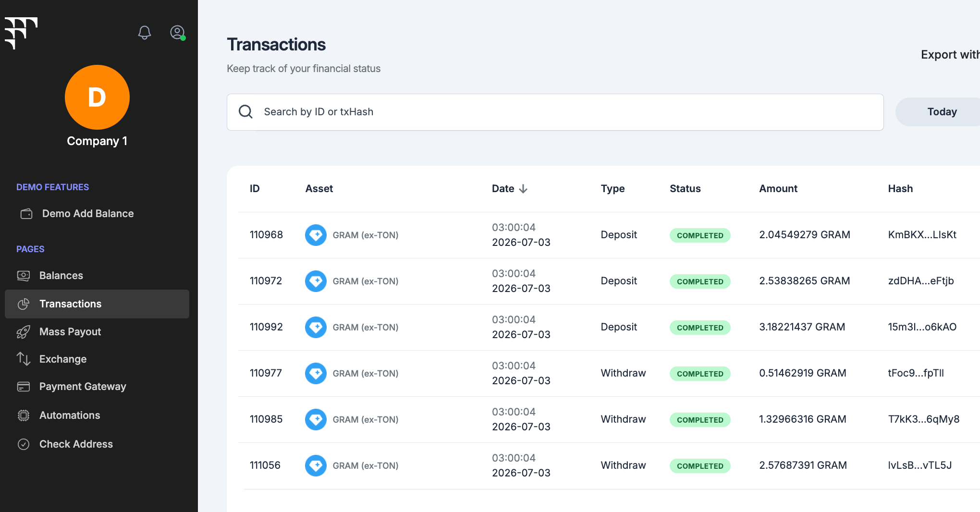Click the orange Company 1 avatar
This screenshot has width=980, height=512.
(x=97, y=97)
